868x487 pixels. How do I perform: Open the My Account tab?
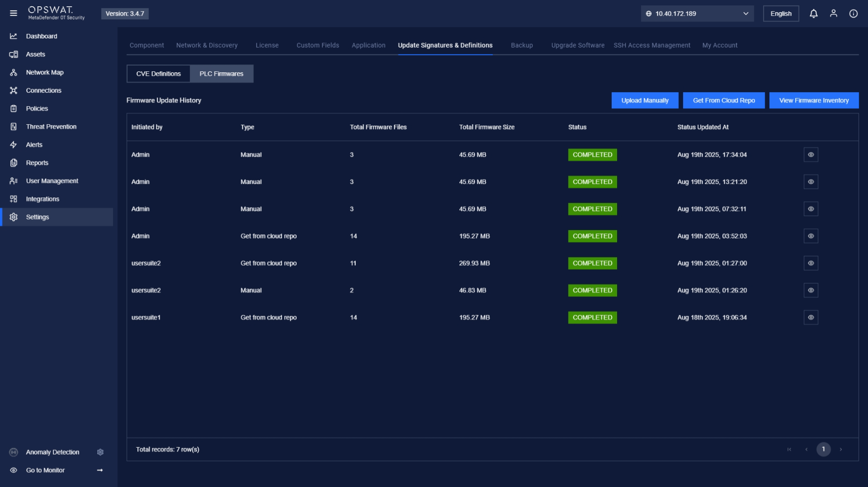tap(720, 45)
